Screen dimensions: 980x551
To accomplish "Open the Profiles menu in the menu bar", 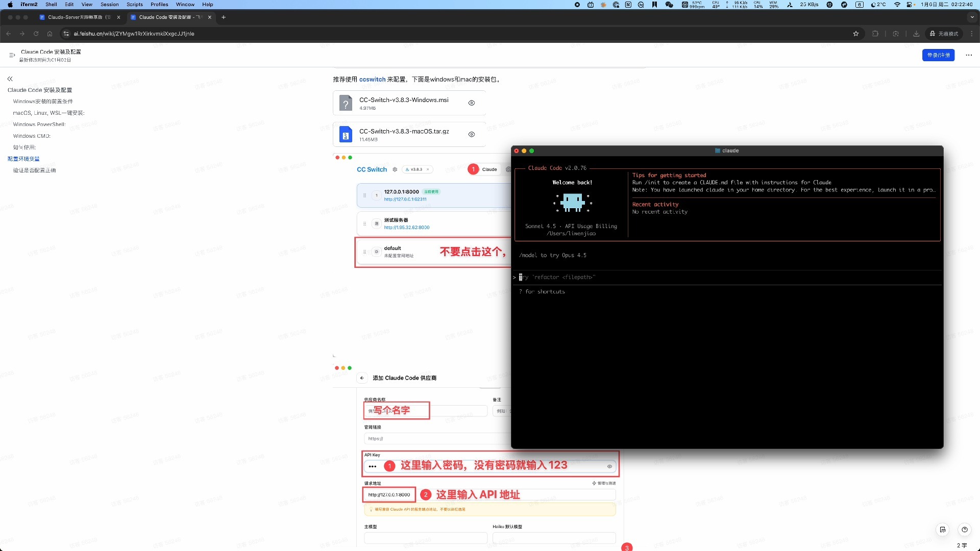I will 159,4.
